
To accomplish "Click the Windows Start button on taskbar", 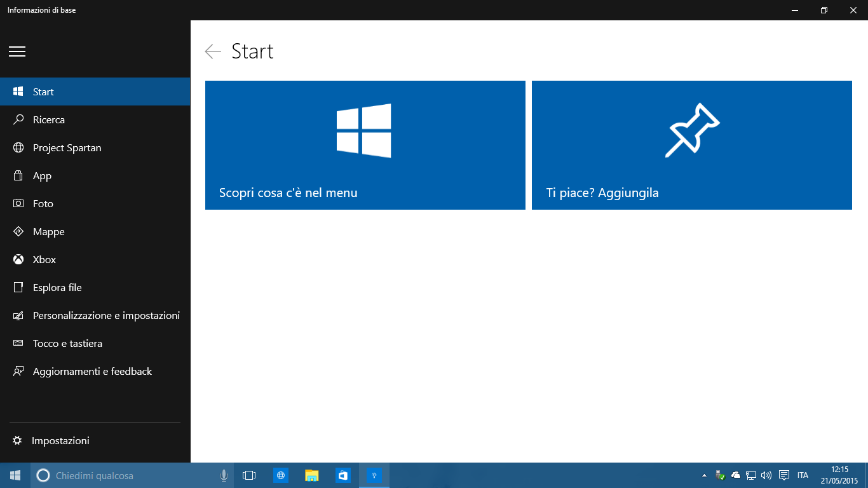I will pos(15,475).
